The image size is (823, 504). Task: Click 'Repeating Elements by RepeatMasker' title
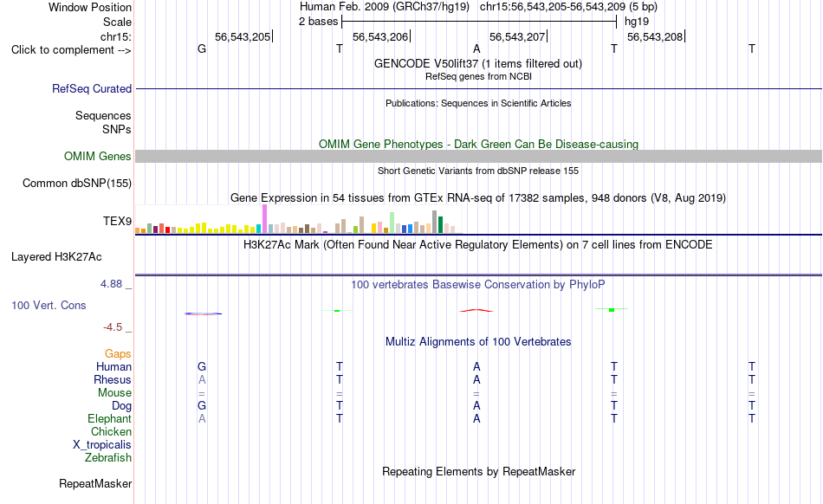pos(478,471)
